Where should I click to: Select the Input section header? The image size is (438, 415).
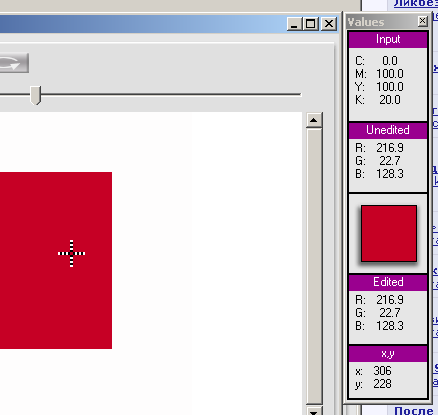point(388,40)
